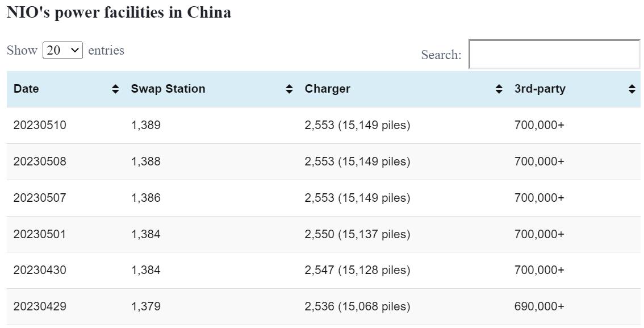Click the Charger column sort arrows
The image size is (644, 328).
click(499, 89)
